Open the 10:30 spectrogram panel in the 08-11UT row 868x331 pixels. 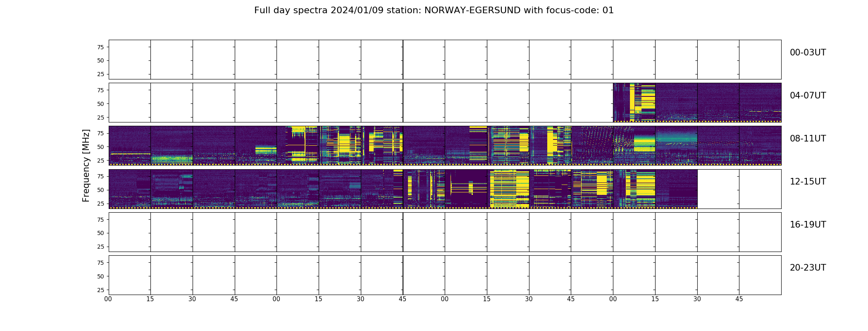[x=550, y=146]
